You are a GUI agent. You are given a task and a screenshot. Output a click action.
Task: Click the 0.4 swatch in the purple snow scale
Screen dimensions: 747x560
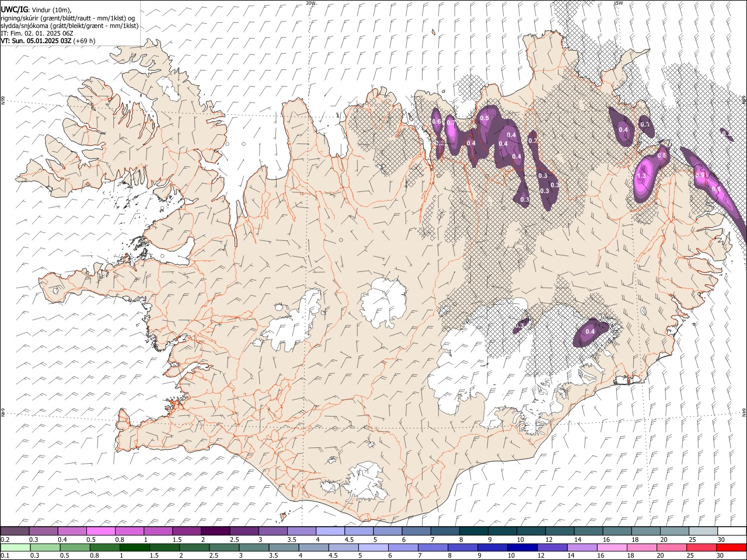click(72, 531)
